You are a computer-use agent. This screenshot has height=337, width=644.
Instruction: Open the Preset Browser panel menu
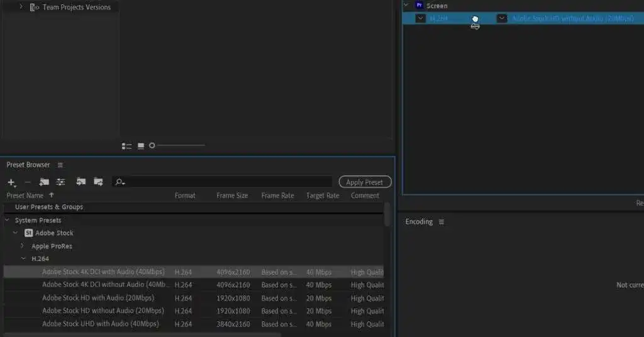[x=60, y=165]
